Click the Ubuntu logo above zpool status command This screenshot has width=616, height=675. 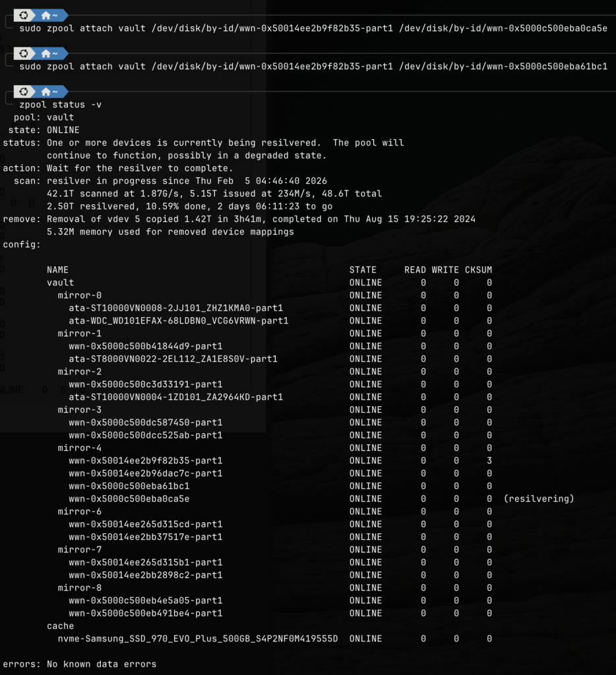click(24, 91)
